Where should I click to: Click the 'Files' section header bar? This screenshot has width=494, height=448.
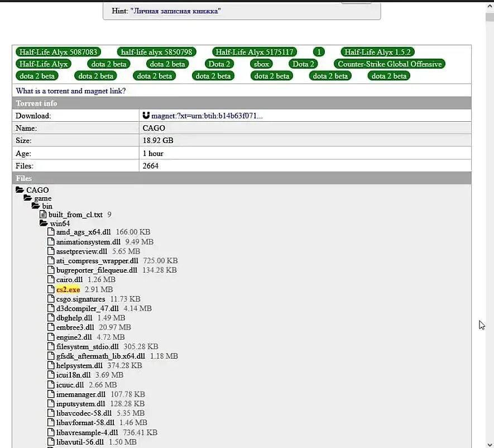tap(242, 178)
